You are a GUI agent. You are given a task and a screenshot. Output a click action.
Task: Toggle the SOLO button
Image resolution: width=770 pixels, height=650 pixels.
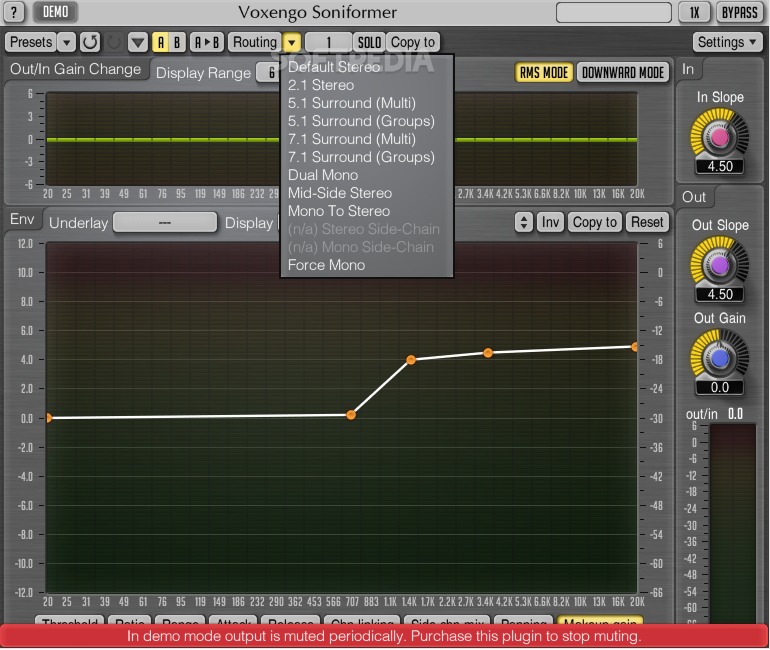369,42
